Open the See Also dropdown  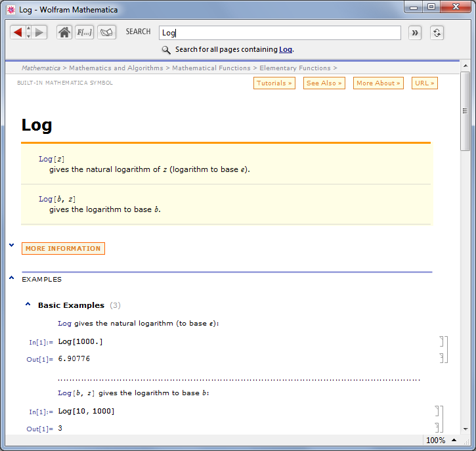(x=324, y=83)
